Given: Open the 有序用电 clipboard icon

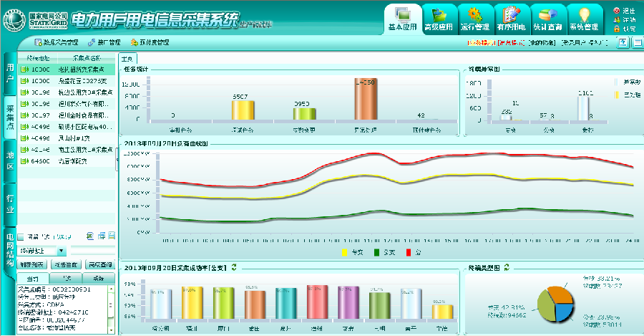Looking at the screenshot, I should pos(511,14).
